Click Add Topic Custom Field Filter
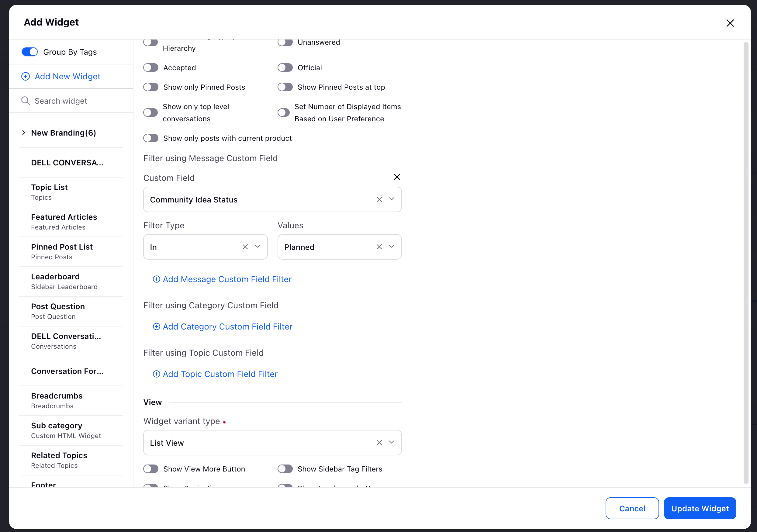The height and width of the screenshot is (532, 757). (x=220, y=374)
